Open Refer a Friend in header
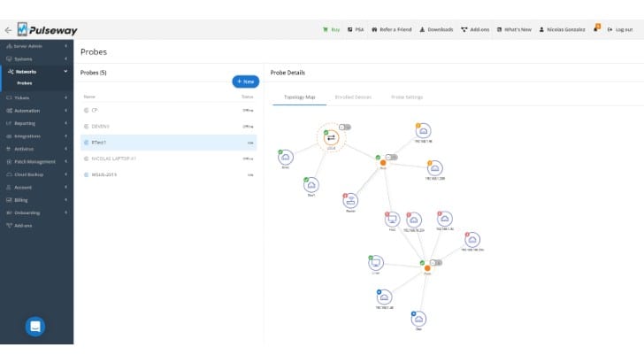The image size is (644, 363). coord(391,29)
